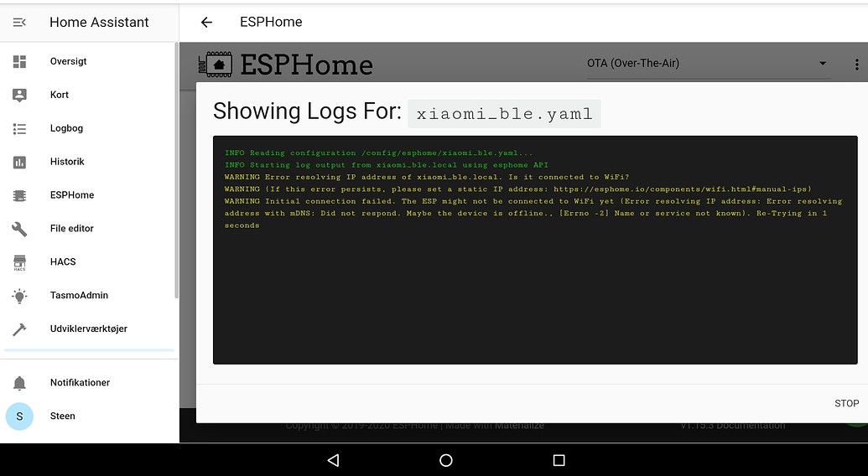Select the ESPHome sidebar menu item
868x476 pixels.
[89, 196]
